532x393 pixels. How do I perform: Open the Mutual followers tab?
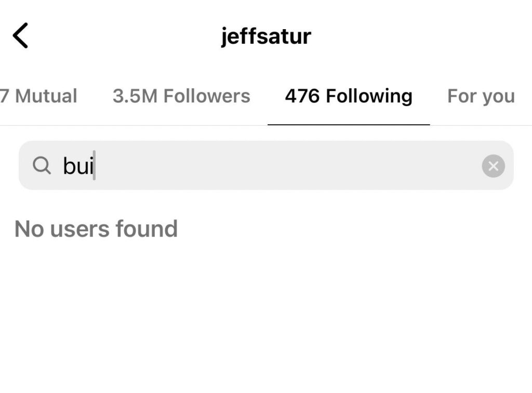tap(39, 96)
